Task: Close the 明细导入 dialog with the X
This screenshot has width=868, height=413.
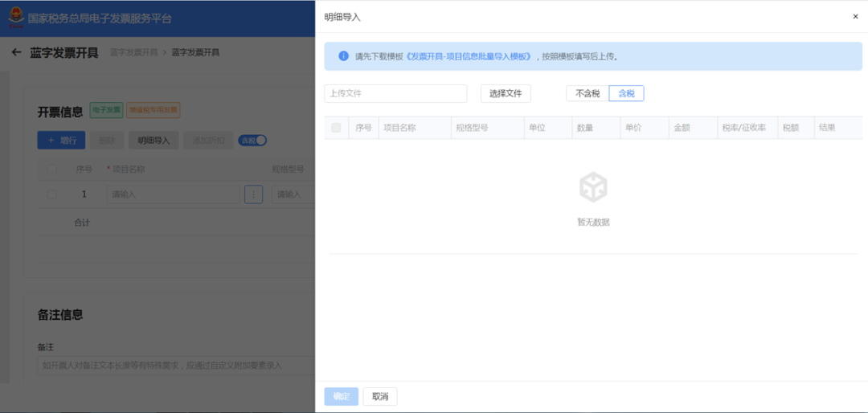Action: point(855,16)
